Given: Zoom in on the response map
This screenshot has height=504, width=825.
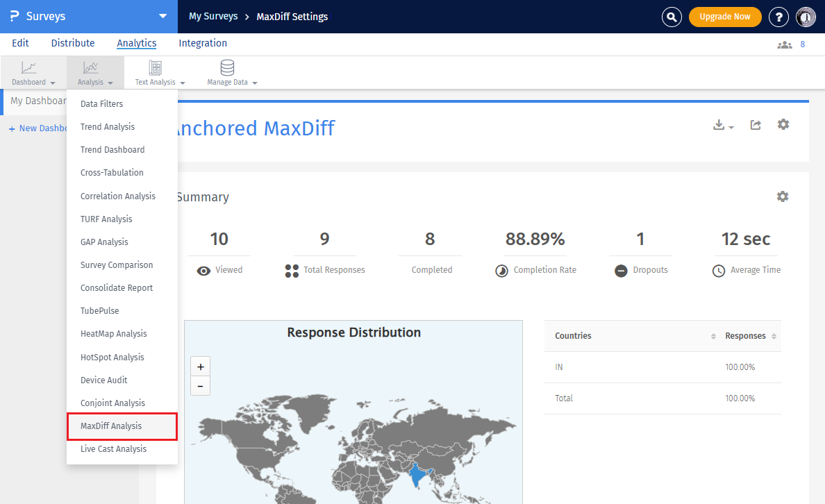Looking at the screenshot, I should coord(201,367).
